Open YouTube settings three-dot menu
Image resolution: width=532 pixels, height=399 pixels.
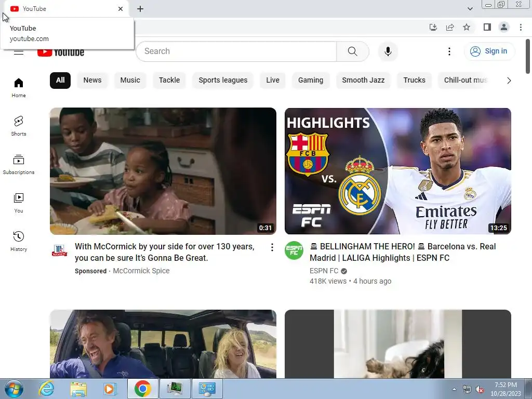449,51
